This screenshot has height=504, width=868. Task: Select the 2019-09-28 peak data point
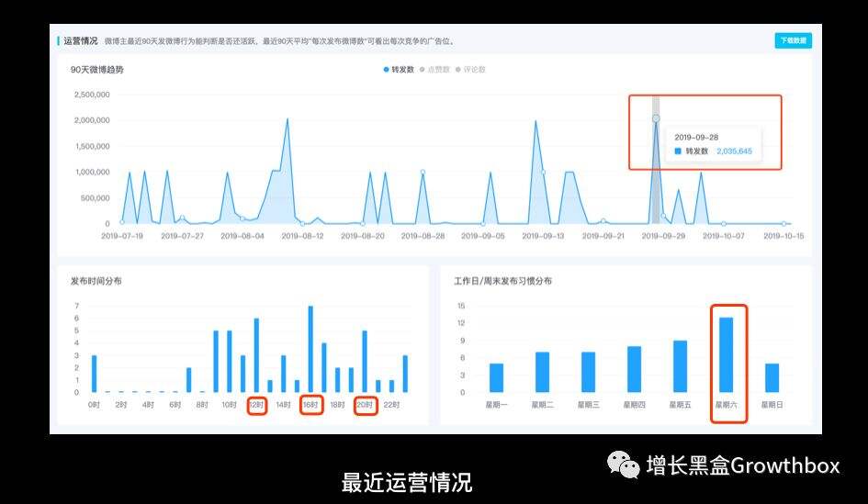pyautogui.click(x=656, y=118)
